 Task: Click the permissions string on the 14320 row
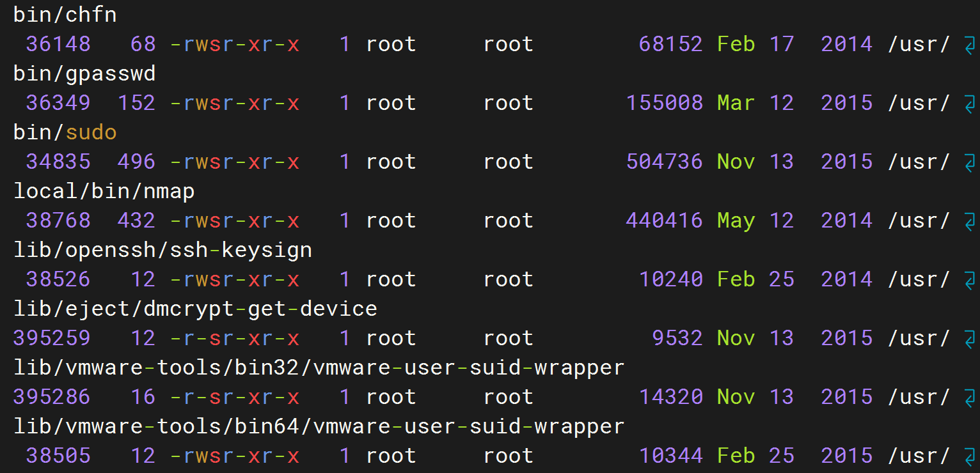pos(235,398)
